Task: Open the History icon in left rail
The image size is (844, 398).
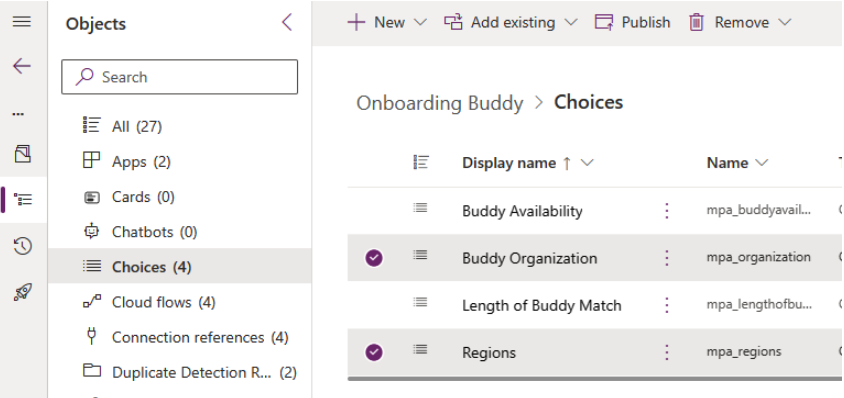Action: 22,246
